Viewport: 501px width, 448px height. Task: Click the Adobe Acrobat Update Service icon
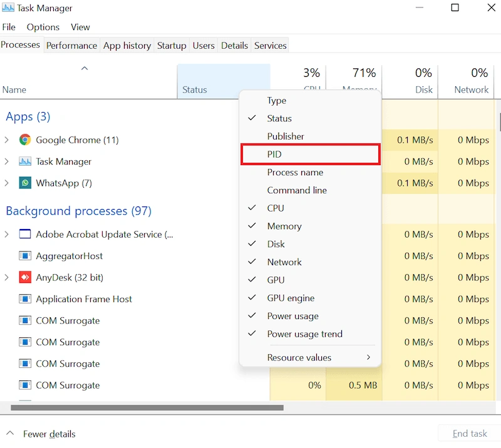(x=25, y=234)
